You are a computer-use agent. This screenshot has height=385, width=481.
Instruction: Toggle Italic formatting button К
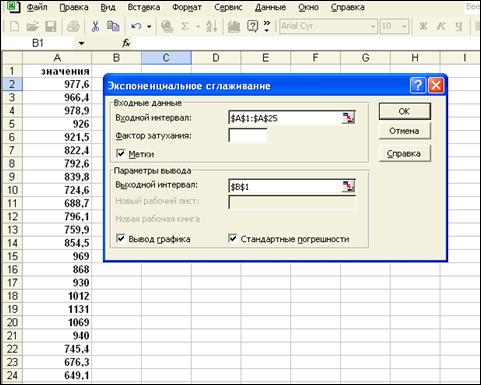coord(441,26)
